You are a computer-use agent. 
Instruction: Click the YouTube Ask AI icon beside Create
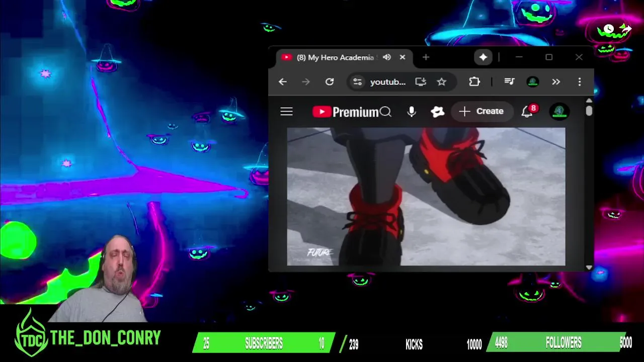438,112
